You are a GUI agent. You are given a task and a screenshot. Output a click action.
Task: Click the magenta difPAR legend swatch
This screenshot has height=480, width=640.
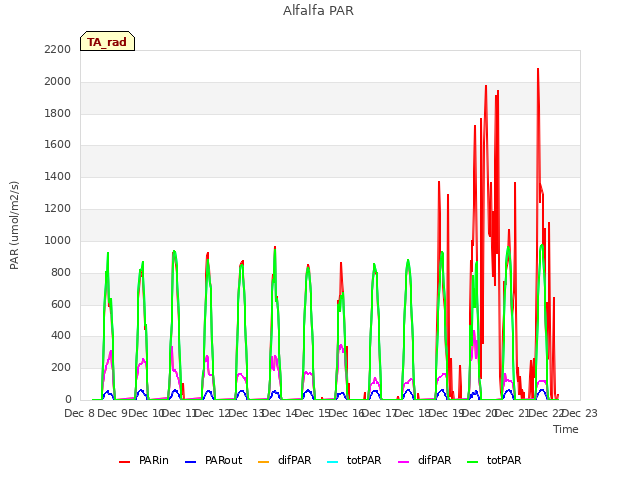404,462
